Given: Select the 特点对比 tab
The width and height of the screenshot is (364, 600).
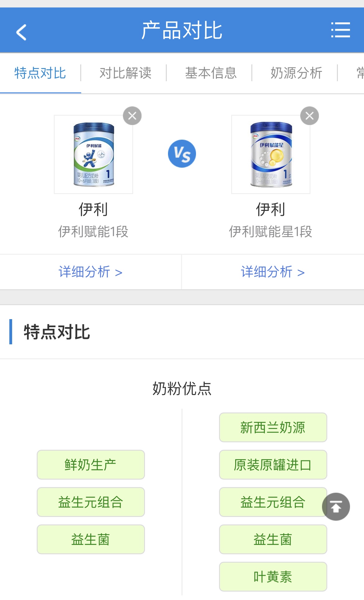Looking at the screenshot, I should 40,73.
